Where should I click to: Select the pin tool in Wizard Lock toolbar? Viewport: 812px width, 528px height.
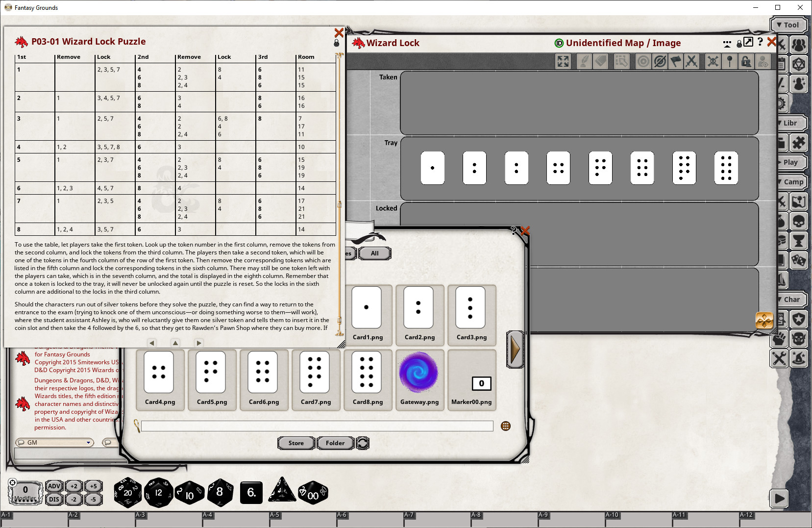point(729,61)
